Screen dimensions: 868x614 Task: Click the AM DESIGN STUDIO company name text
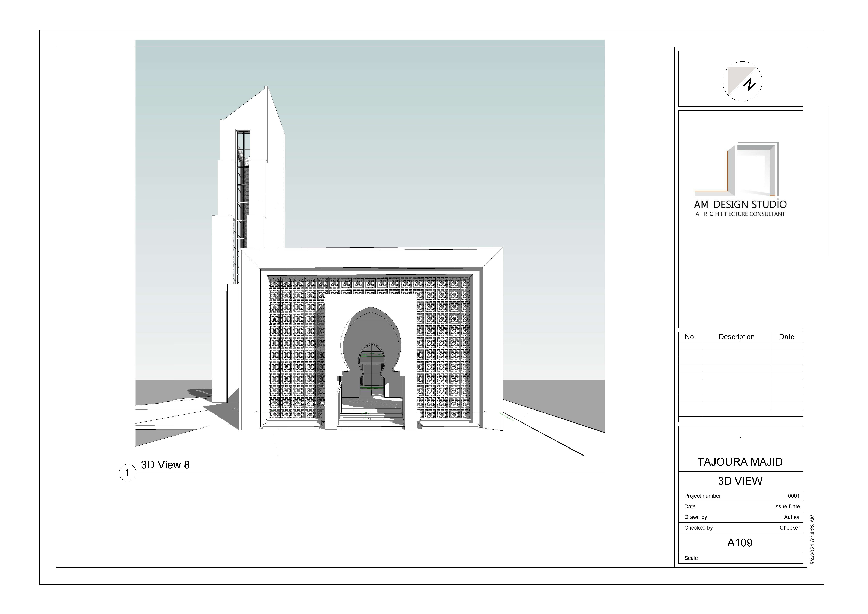click(740, 205)
